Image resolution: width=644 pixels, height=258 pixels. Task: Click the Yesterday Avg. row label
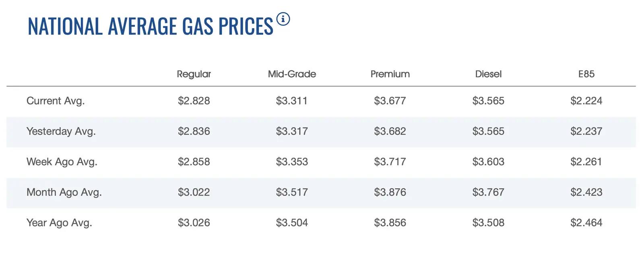tap(61, 131)
